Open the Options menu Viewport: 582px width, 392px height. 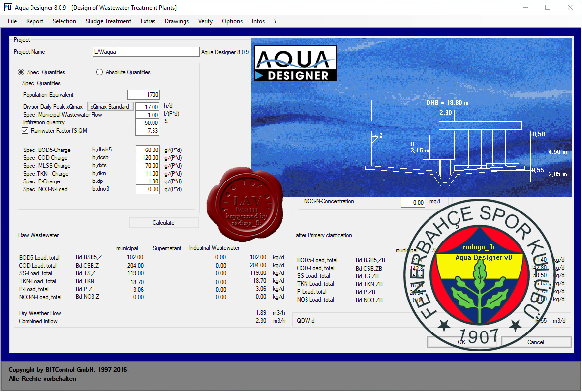pos(232,21)
